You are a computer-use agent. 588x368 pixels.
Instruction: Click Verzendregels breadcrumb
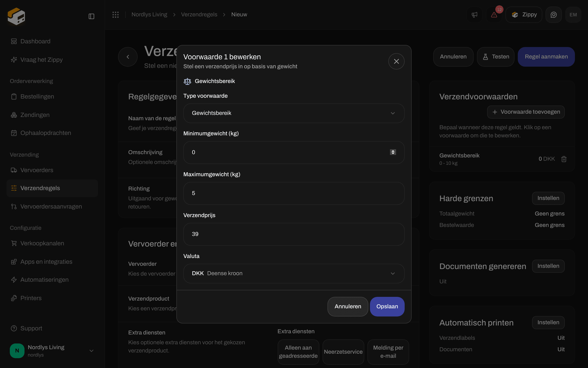coord(199,15)
